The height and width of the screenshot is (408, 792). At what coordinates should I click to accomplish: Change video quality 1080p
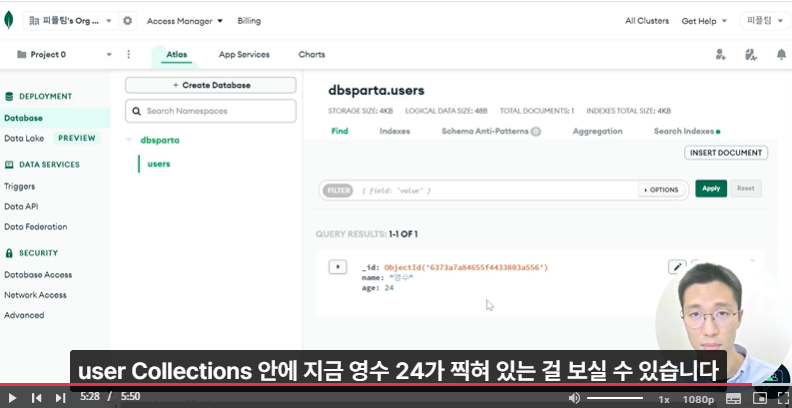point(699,399)
